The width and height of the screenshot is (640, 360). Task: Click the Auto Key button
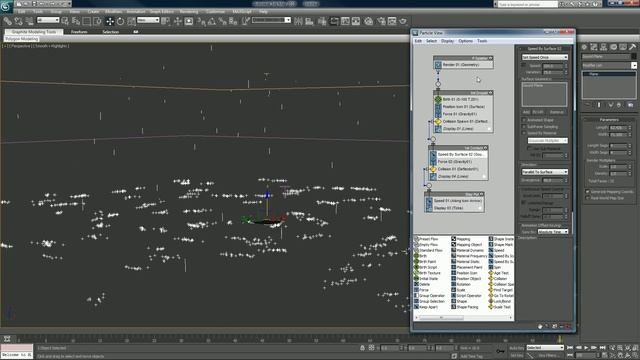coord(517,348)
